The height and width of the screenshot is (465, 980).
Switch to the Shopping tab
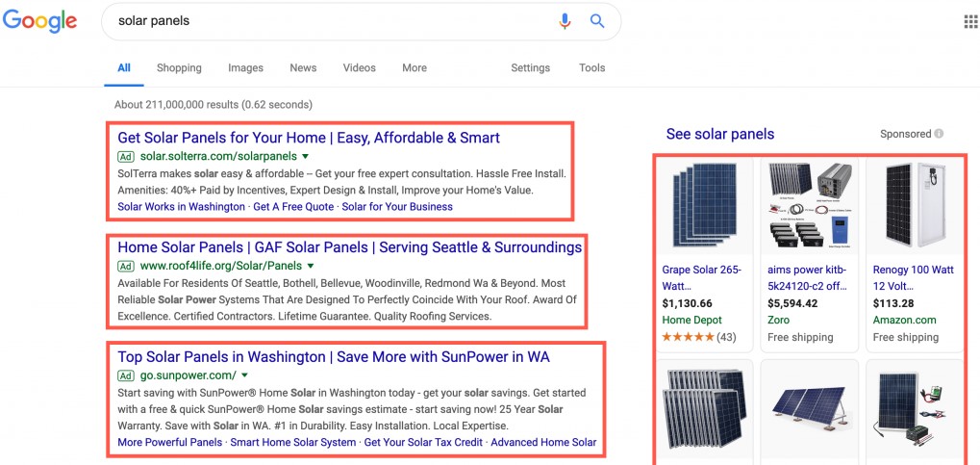coord(179,68)
